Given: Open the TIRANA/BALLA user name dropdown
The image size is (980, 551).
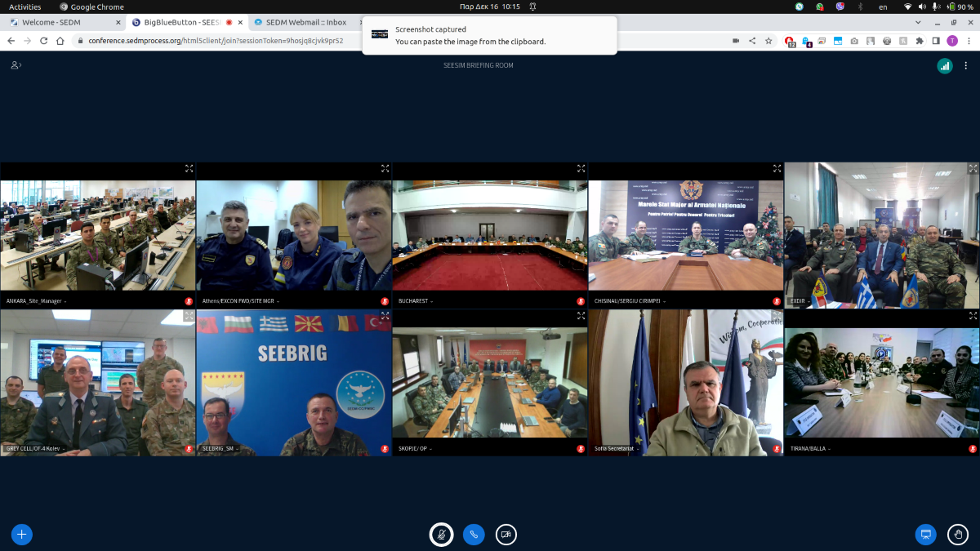Looking at the screenshot, I should pyautogui.click(x=813, y=449).
